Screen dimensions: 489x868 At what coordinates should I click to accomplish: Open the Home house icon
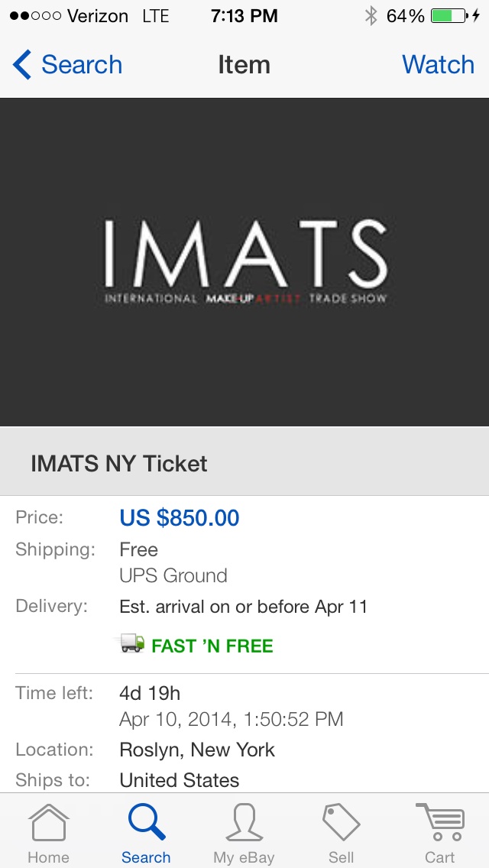click(49, 823)
